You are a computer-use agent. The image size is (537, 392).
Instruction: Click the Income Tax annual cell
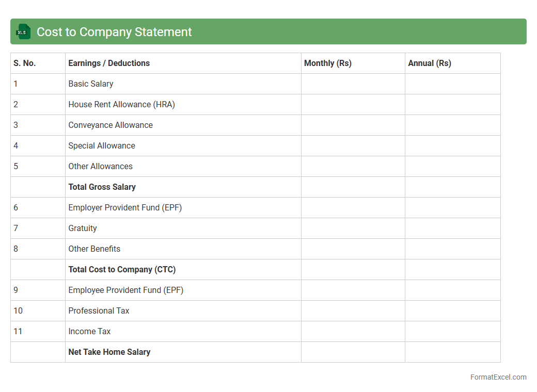pos(452,331)
